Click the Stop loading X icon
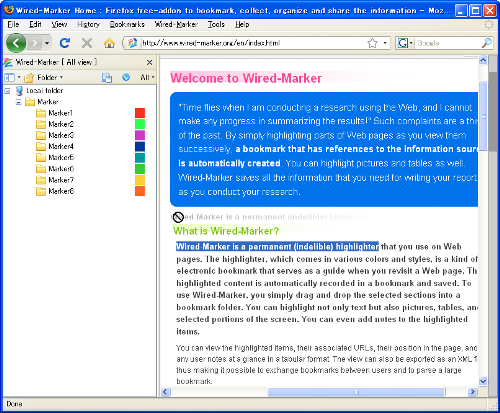Viewport: 500px width, 413px height. (x=87, y=43)
